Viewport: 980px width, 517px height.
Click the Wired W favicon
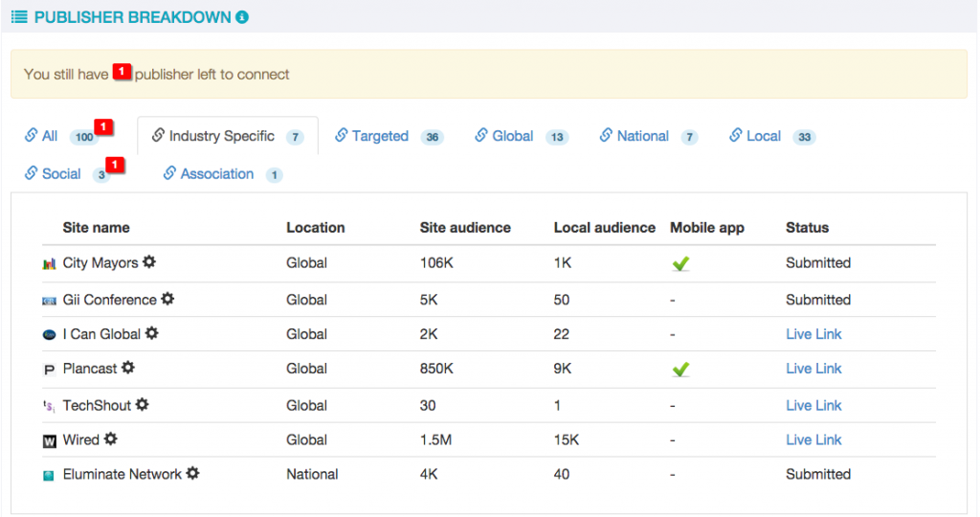click(49, 441)
